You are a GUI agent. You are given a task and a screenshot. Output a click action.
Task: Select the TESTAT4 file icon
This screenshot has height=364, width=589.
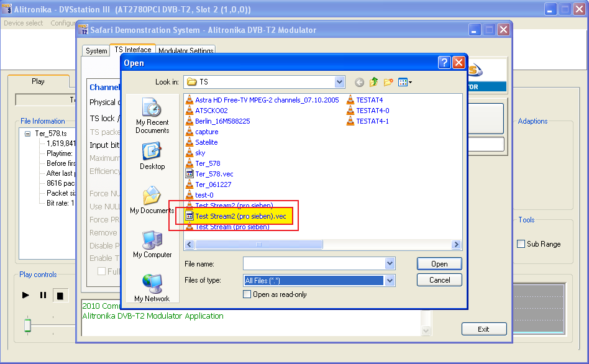point(350,100)
